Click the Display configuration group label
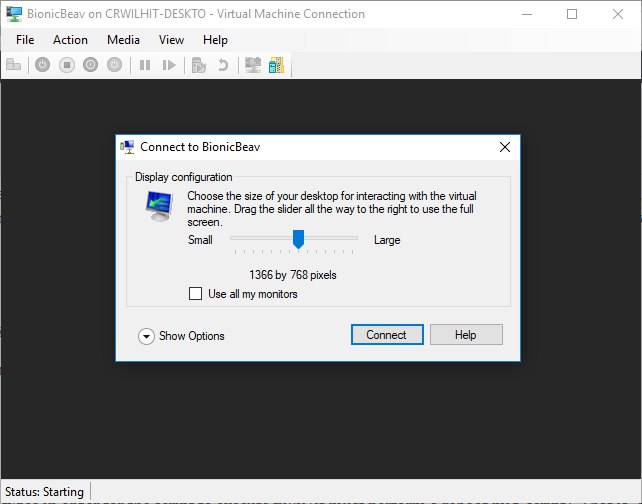Image resolution: width=642 pixels, height=504 pixels. (183, 177)
